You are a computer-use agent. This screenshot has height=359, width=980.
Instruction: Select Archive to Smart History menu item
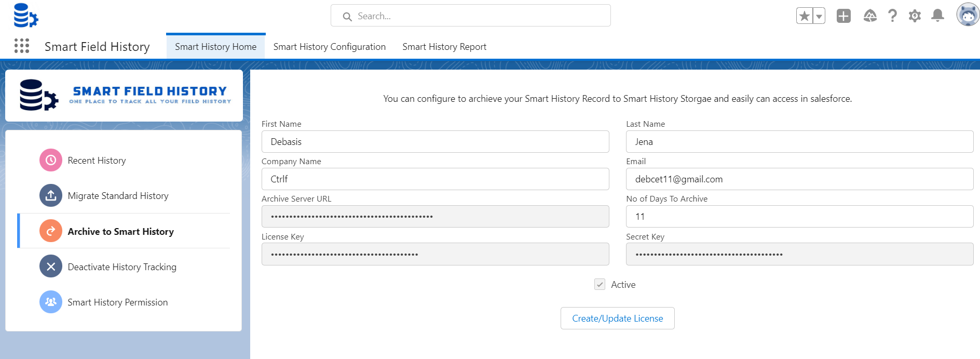[120, 232]
